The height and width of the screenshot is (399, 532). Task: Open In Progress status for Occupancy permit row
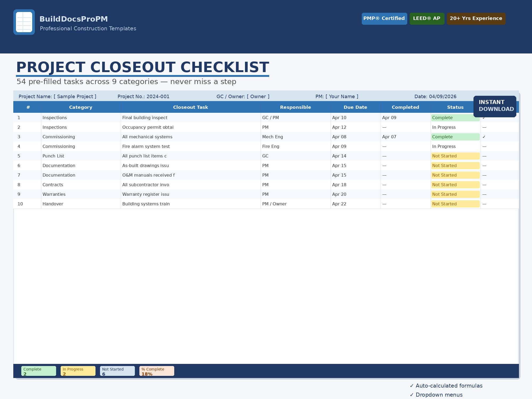(455, 127)
